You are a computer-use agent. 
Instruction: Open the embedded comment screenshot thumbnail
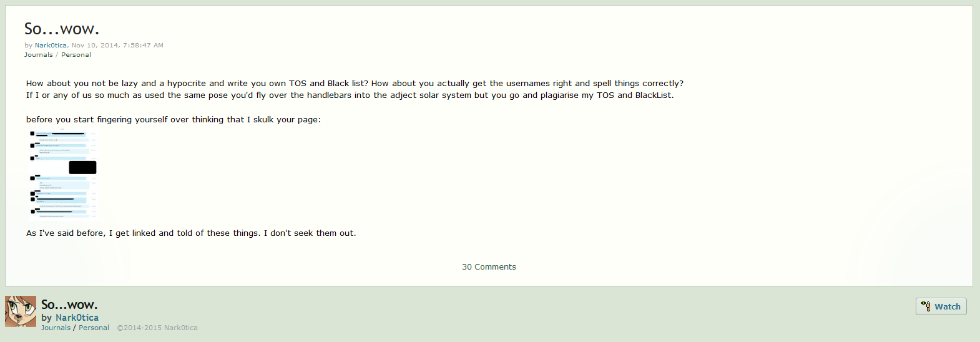(62, 175)
